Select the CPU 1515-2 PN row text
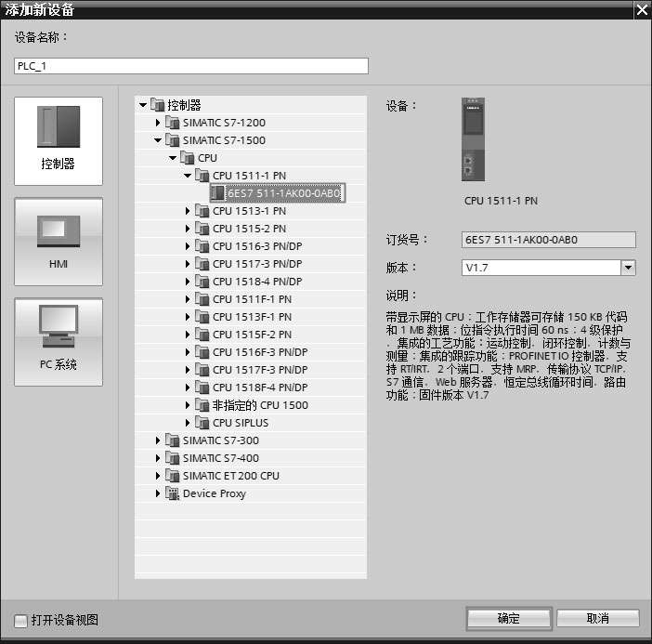This screenshot has height=644, width=652. click(249, 229)
